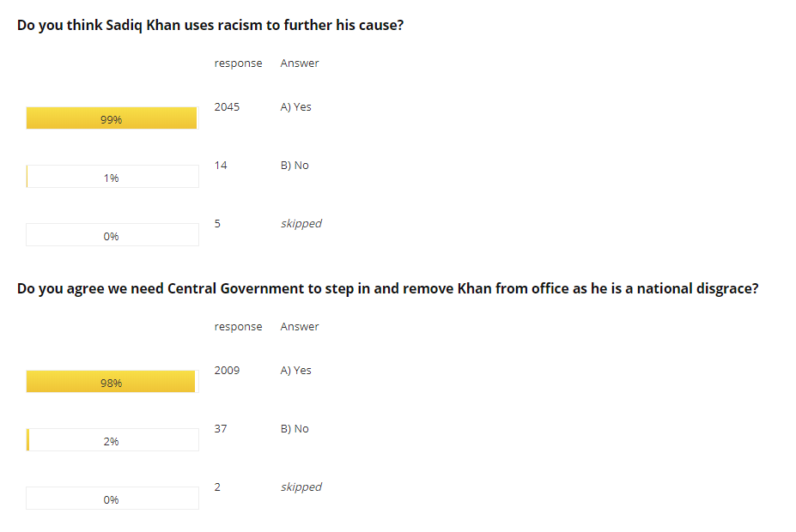Click the second question's 'Answer' column header
796x532 pixels.
[300, 327]
